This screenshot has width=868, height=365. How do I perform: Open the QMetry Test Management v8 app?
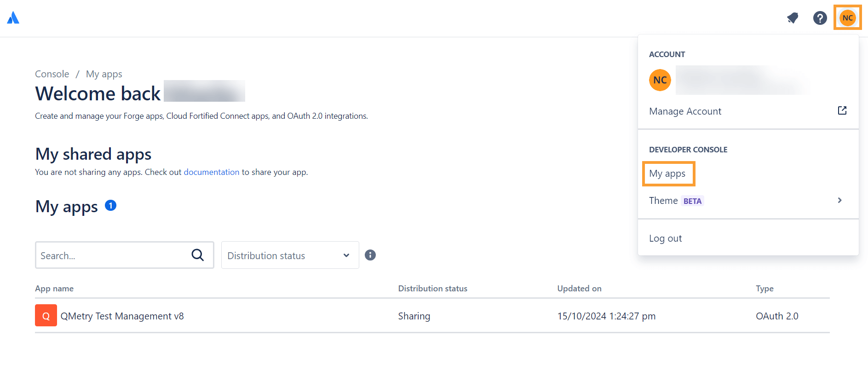[x=122, y=316]
